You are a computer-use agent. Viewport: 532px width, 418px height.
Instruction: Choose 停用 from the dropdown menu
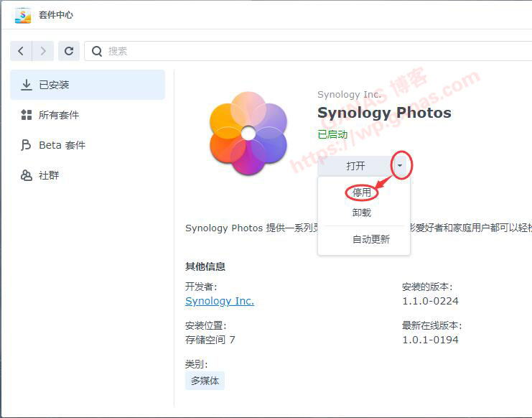361,192
